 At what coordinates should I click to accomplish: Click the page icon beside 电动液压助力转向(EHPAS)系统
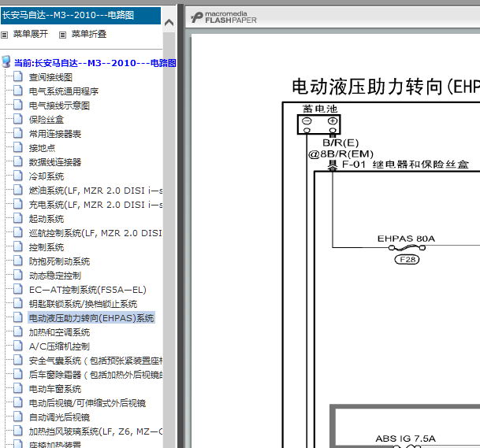pos(18,317)
